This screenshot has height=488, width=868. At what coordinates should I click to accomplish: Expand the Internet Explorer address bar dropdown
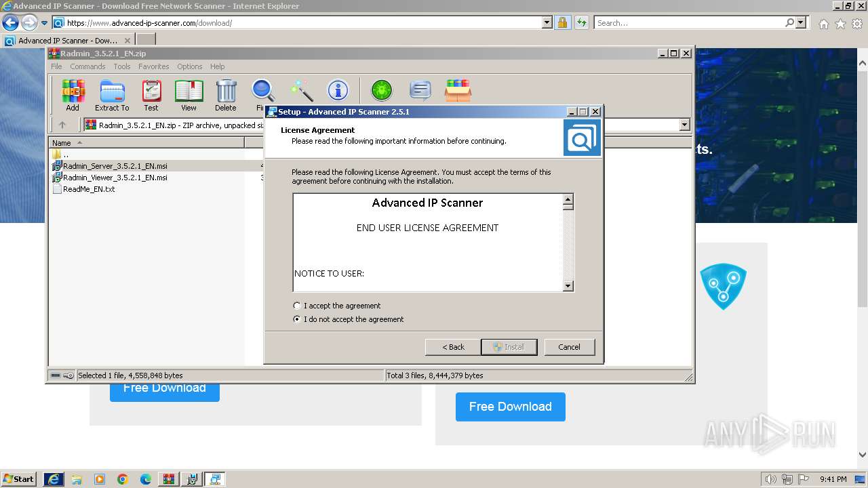pos(547,23)
